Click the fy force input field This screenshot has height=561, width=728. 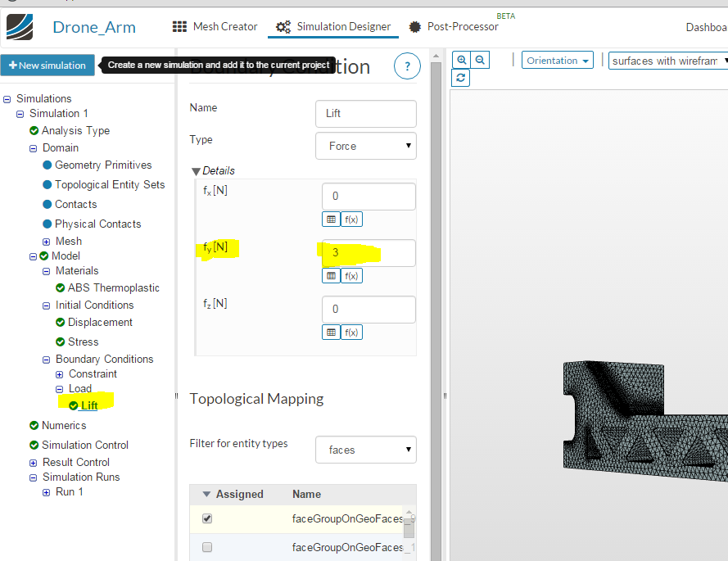tap(369, 252)
